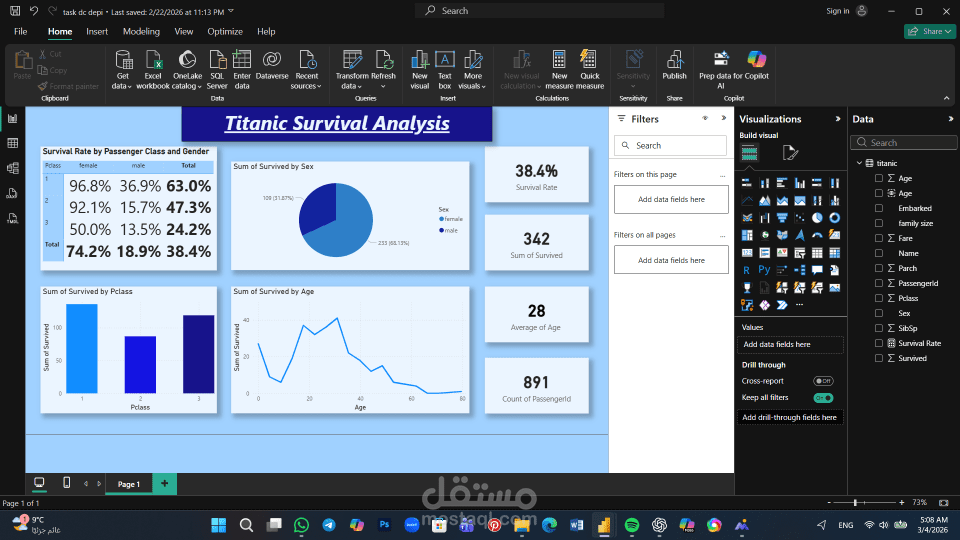Collapse the ribbon with the chevron

(947, 98)
